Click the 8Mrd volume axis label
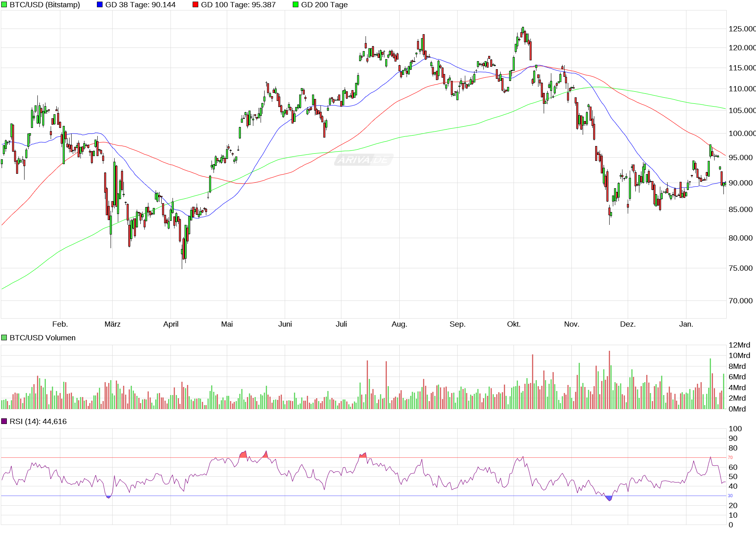This screenshot has width=756, height=533. pos(738,366)
